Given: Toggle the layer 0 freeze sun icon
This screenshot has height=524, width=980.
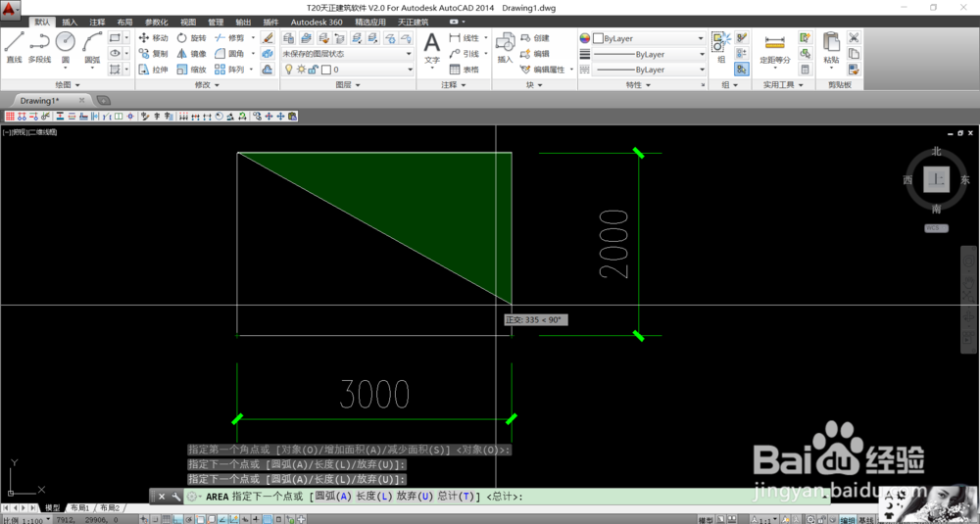Looking at the screenshot, I should 301,70.
